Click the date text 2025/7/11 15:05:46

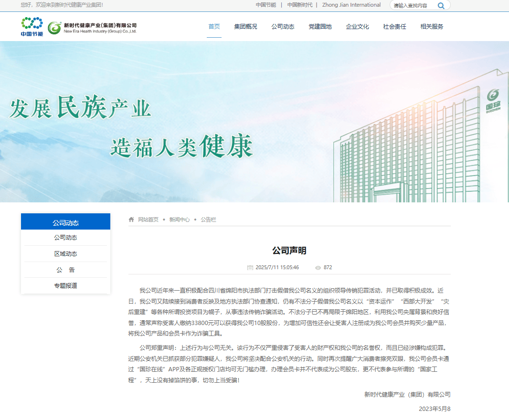coord(277,267)
